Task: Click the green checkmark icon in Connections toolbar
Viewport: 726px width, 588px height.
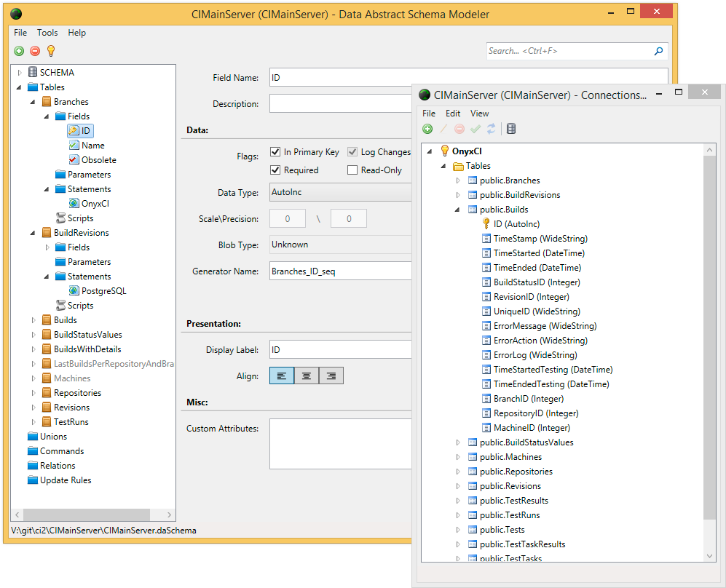Action: [x=475, y=129]
